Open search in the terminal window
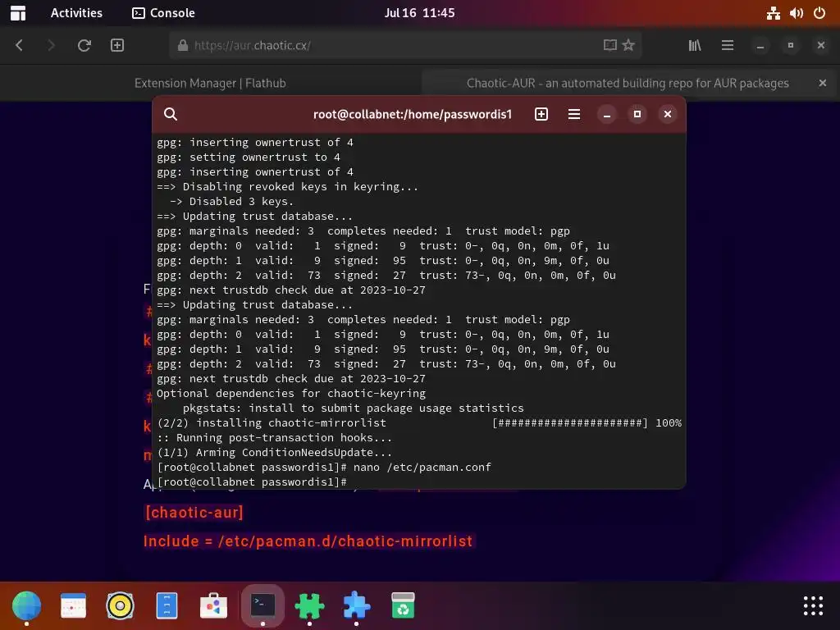 171,114
